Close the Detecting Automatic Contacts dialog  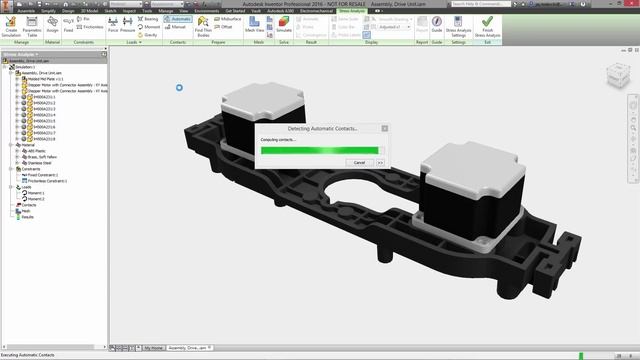point(384,129)
